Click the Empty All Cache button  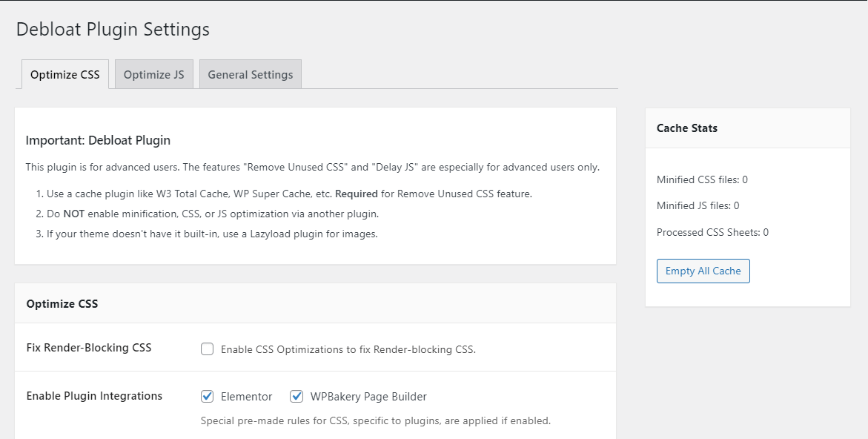[x=703, y=271]
